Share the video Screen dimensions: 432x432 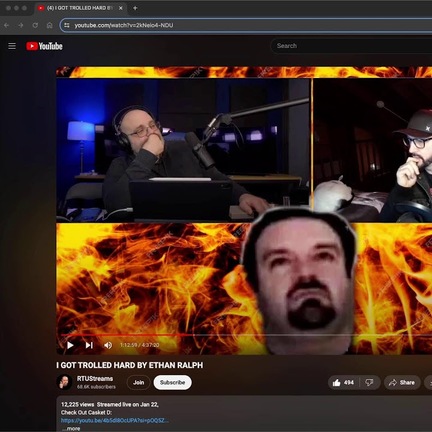pyautogui.click(x=402, y=383)
